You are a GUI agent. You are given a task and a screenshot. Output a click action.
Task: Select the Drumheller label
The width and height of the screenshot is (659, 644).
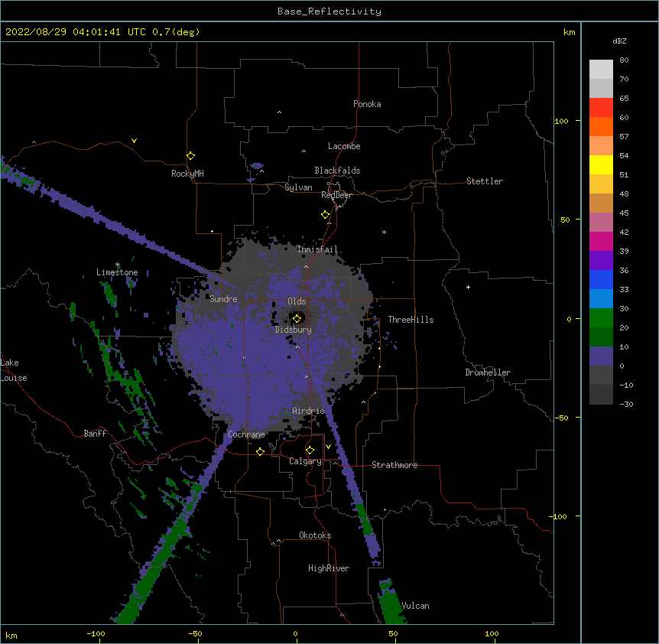click(488, 372)
